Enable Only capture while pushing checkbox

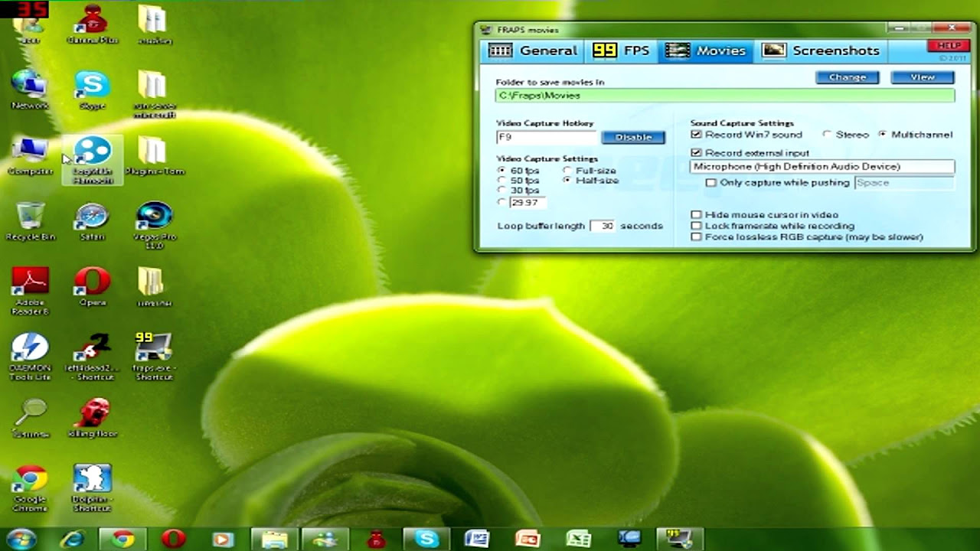click(711, 183)
